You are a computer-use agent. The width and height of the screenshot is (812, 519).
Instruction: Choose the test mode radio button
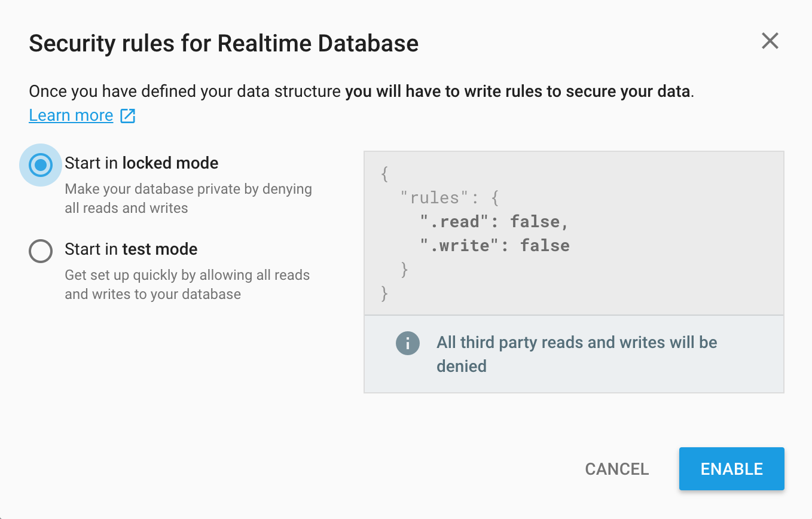coord(40,251)
